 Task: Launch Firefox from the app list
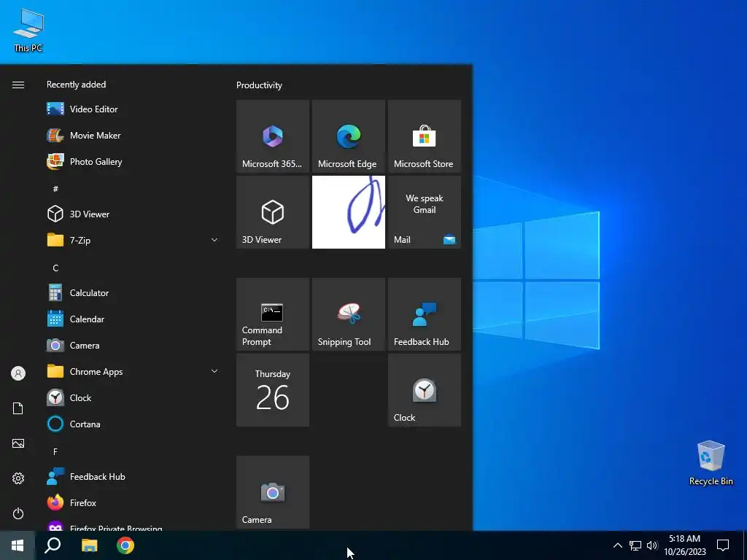click(133, 502)
